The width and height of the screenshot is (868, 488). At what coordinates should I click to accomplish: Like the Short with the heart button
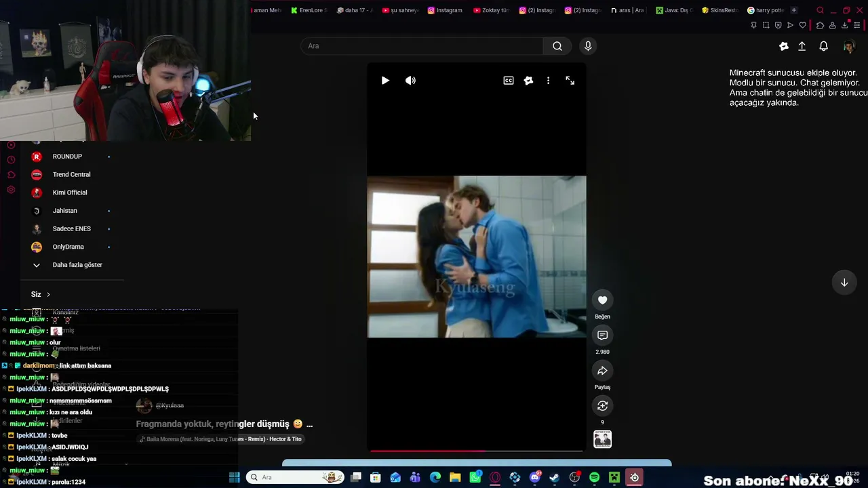602,300
